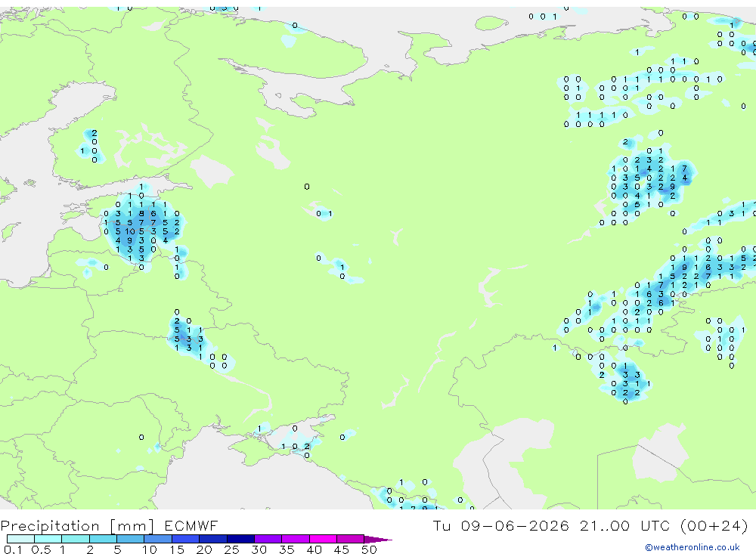The height and width of the screenshot is (554, 756).
Task: Click the 25–30 mm navy legend swatch
Action: 240,539
